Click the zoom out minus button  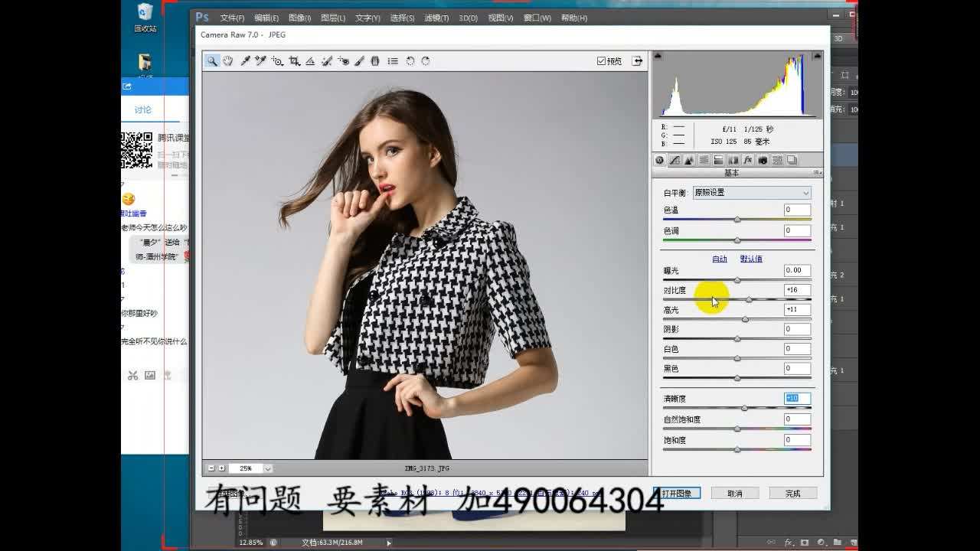pos(211,468)
